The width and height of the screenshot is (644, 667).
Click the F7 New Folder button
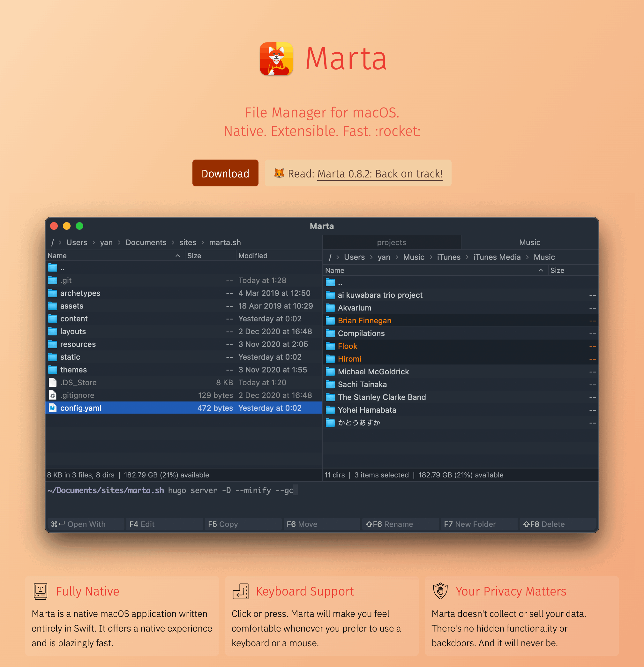[x=478, y=524]
